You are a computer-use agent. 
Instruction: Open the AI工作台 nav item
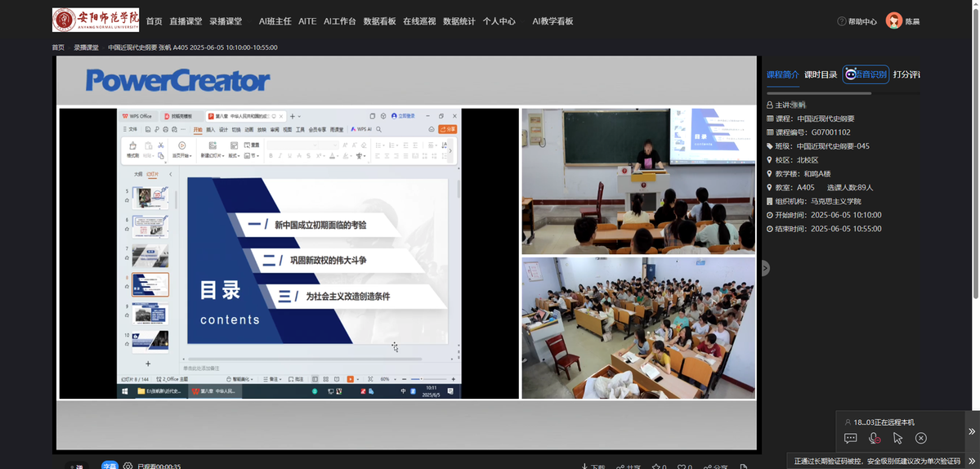340,21
